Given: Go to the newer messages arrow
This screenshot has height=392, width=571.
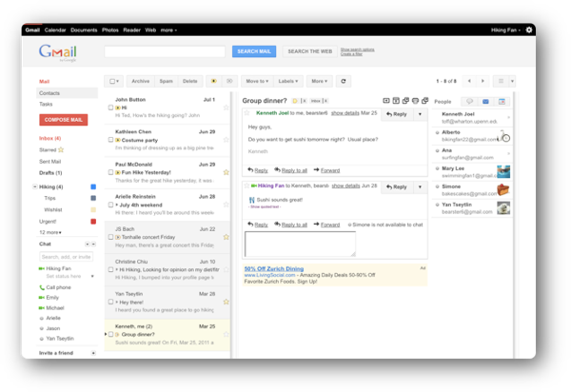Looking at the screenshot, I should coord(469,81).
